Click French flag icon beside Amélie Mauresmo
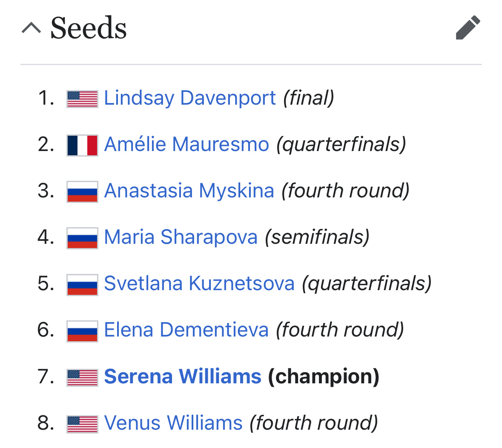The width and height of the screenshot is (502, 448). pos(82,146)
